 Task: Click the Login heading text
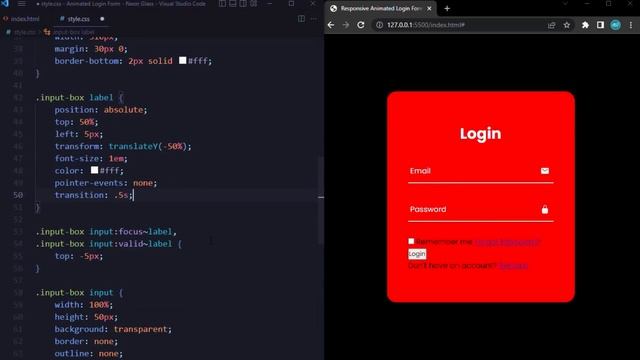[x=480, y=134]
